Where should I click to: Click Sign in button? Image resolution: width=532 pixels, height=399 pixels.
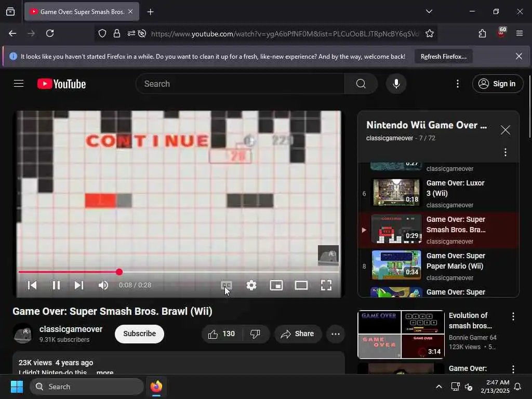click(x=498, y=84)
